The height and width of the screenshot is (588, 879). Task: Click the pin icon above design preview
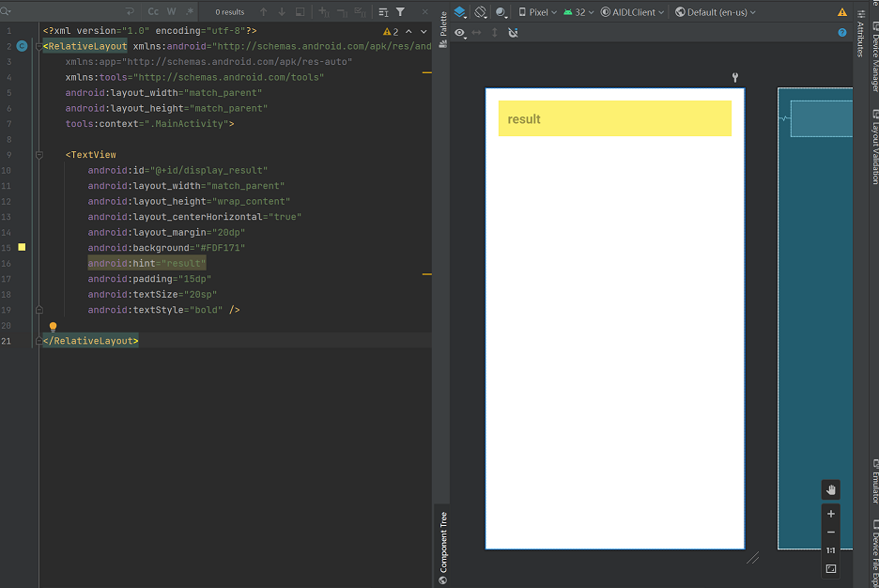point(735,77)
